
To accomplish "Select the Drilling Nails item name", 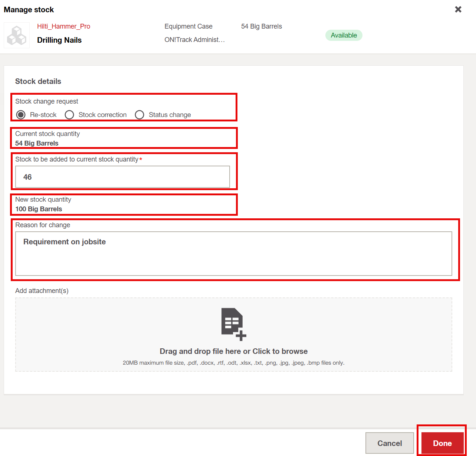I will click(x=59, y=40).
